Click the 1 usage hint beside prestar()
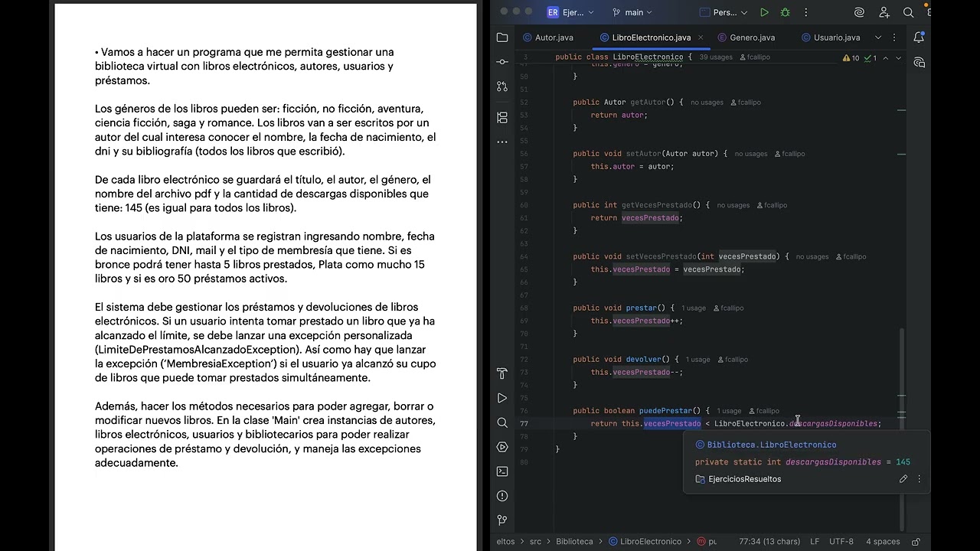Image resolution: width=980 pixels, height=551 pixels. point(694,308)
